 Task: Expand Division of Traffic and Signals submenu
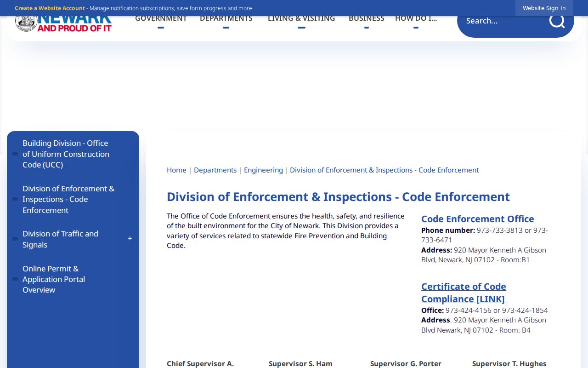pyautogui.click(x=130, y=239)
